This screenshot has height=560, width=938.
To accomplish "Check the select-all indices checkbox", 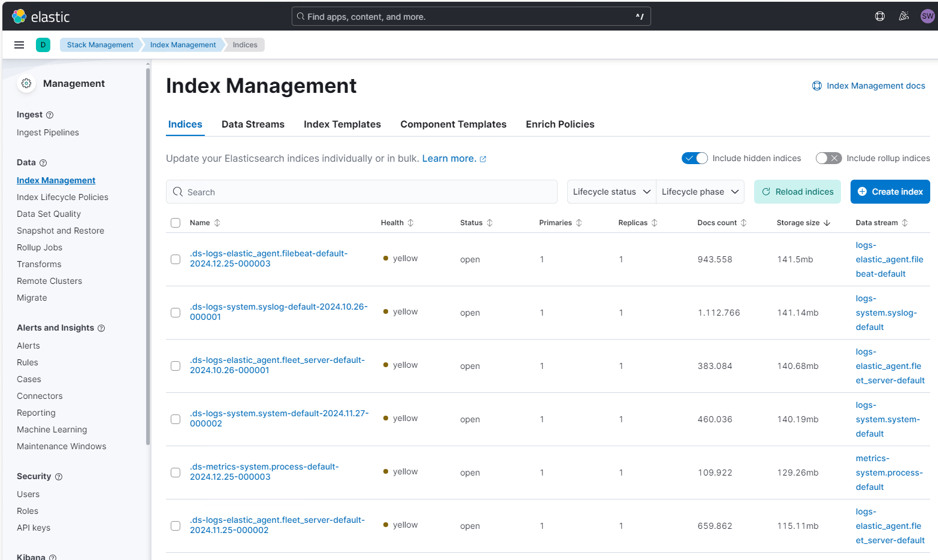I will 176,223.
